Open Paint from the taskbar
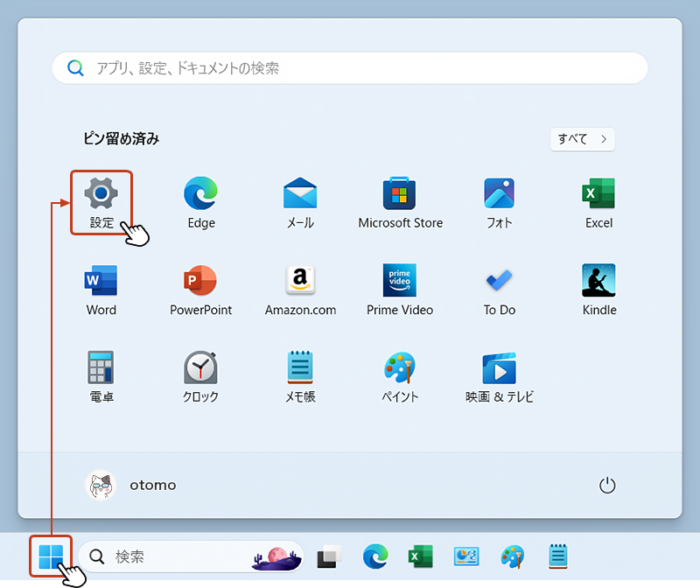 (513, 556)
